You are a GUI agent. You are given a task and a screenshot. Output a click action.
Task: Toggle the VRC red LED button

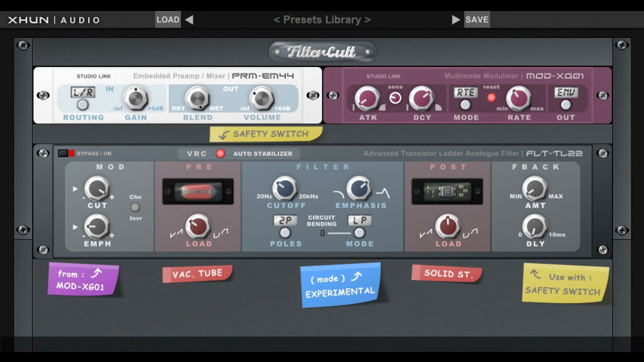tap(220, 154)
